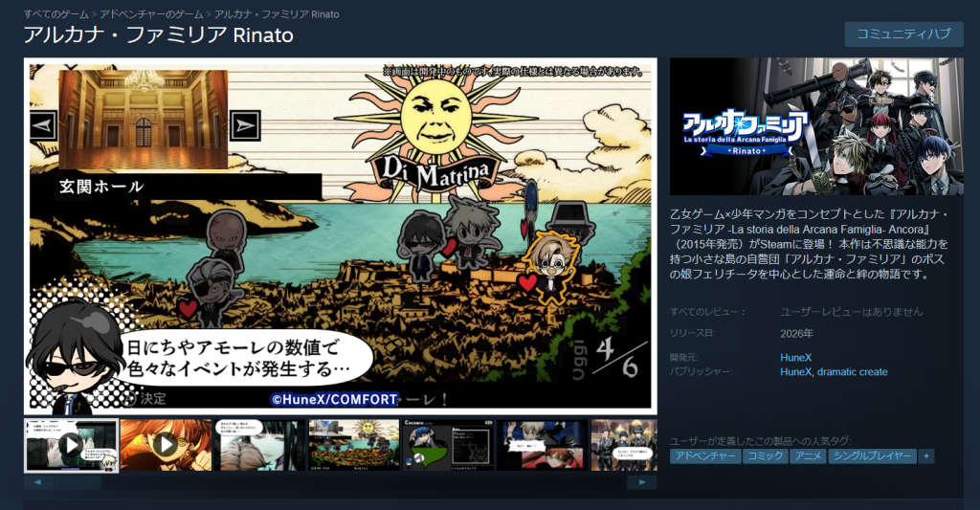Viewport: 980px width, 510px height.
Task: Select the アドベンチャー tag
Action: click(x=705, y=456)
